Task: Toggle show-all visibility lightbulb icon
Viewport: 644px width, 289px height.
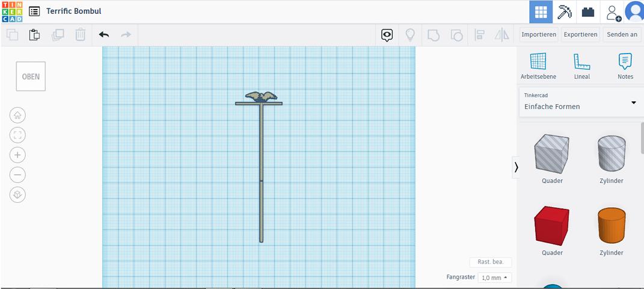Action: pyautogui.click(x=410, y=35)
